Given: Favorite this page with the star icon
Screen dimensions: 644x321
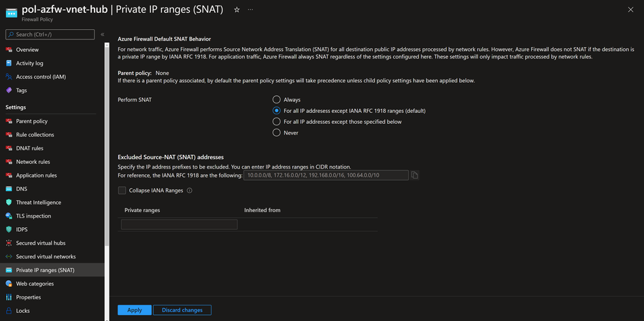Looking at the screenshot, I should pyautogui.click(x=237, y=10).
